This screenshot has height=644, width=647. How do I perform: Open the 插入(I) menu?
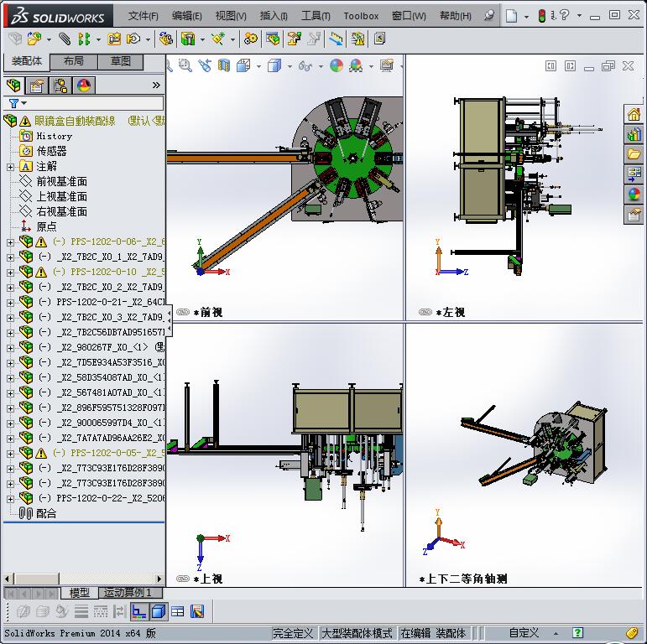tap(274, 16)
